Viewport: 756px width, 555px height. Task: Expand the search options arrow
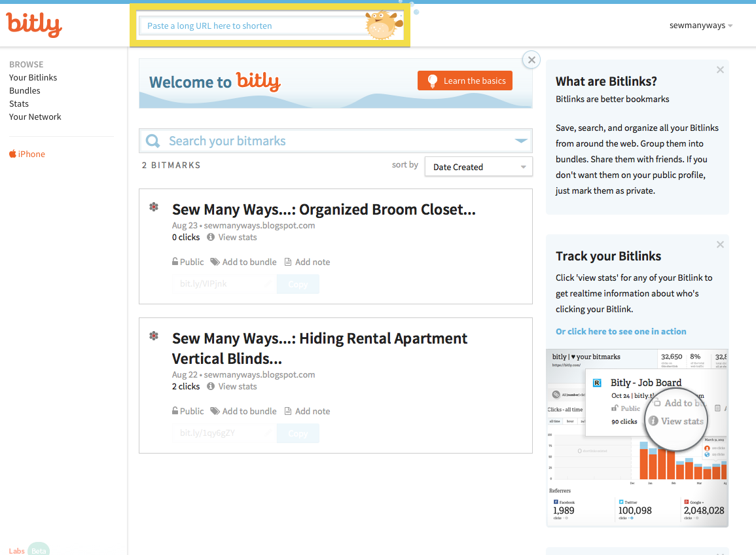521,141
